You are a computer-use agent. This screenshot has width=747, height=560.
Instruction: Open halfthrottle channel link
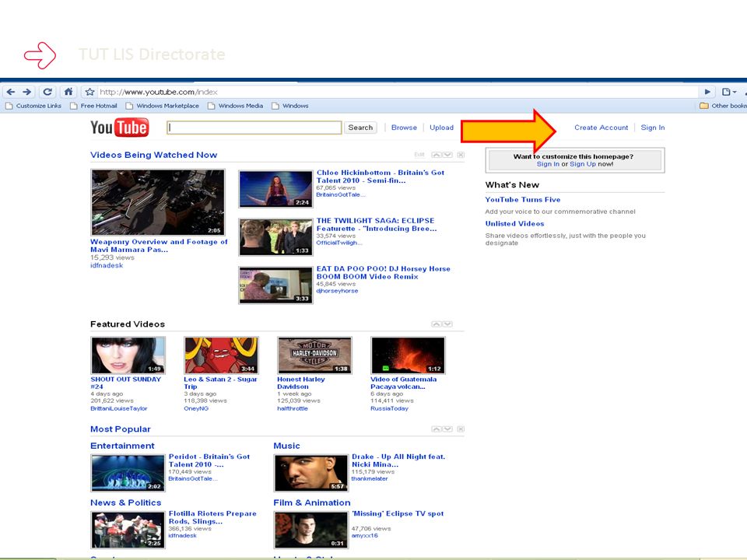293,408
